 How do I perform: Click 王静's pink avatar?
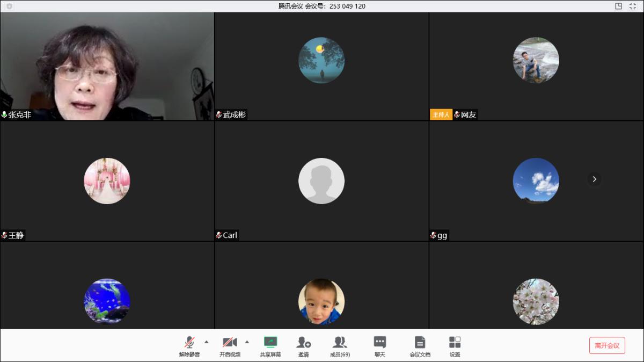pos(107,181)
